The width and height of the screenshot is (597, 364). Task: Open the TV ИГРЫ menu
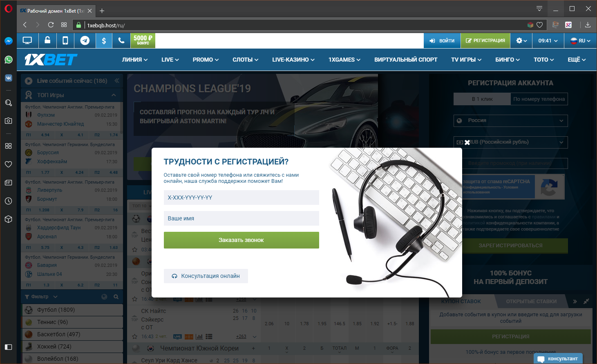coord(466,60)
